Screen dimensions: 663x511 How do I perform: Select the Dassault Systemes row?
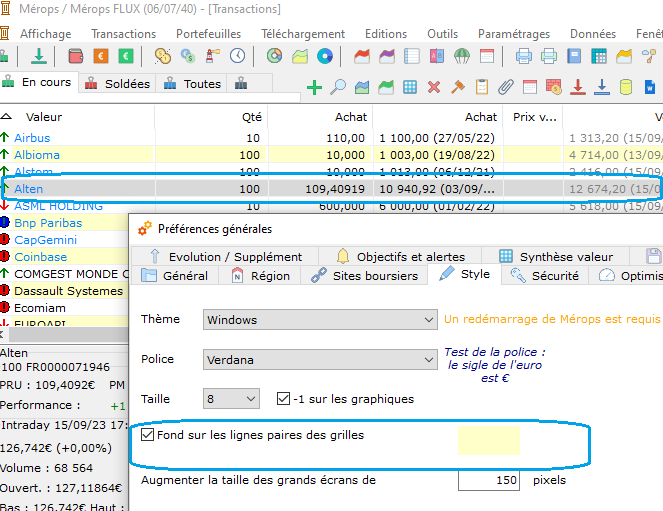64,291
